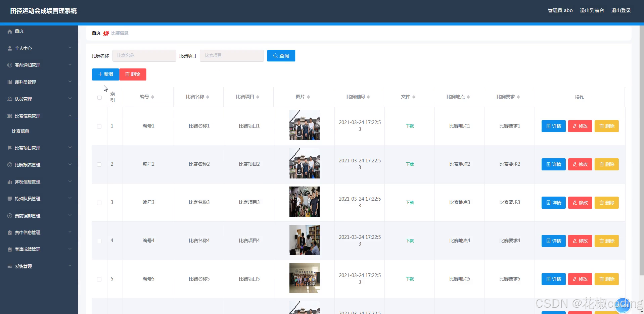
Task: Click the 比赛项目管理 flag icon
Action: 10,148
